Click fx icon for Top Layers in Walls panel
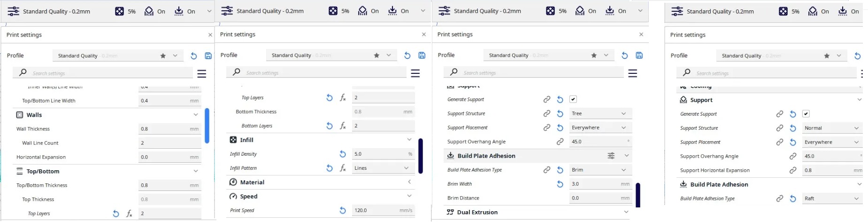The image size is (868, 222). (x=129, y=214)
